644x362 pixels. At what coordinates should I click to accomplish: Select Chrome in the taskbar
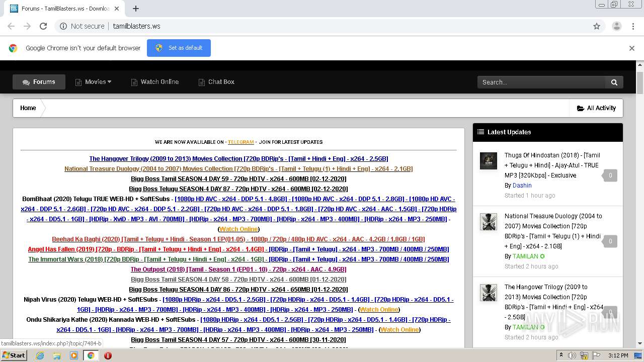click(91, 355)
